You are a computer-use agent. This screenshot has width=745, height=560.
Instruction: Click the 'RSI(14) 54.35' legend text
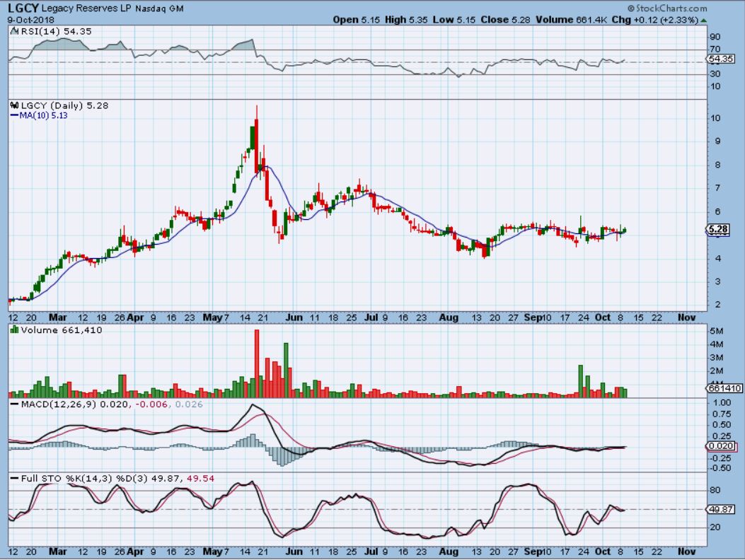point(56,31)
